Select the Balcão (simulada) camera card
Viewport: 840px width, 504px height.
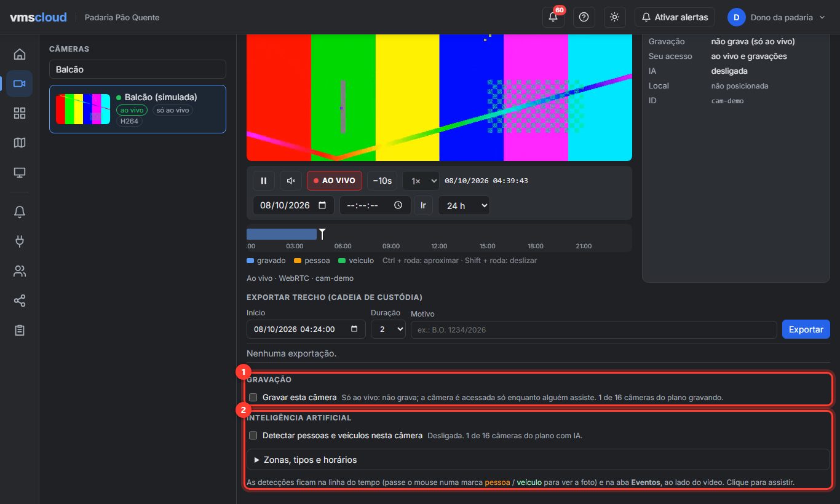click(x=138, y=109)
